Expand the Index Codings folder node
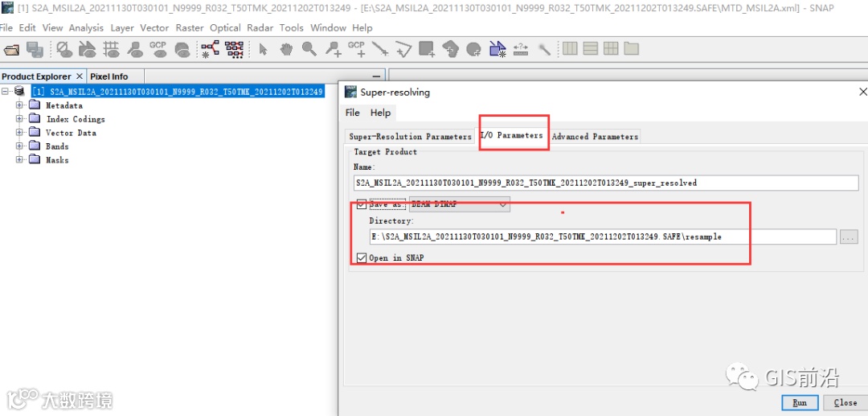 (20, 118)
